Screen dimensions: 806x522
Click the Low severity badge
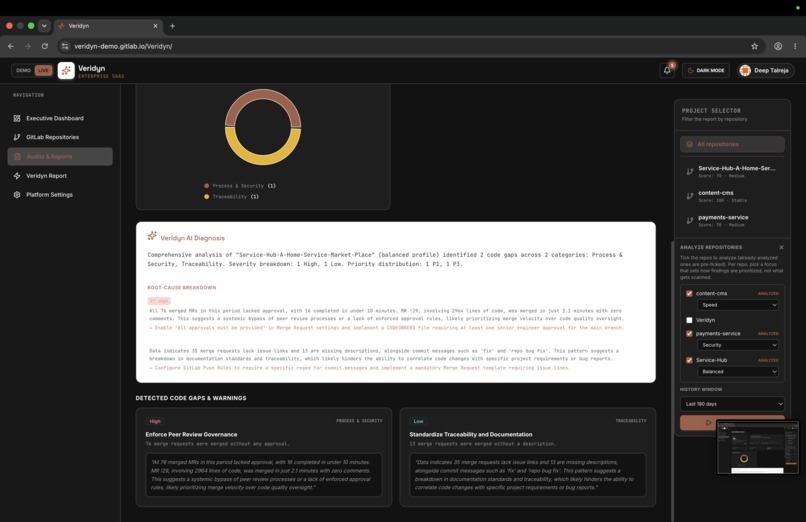tap(418, 421)
